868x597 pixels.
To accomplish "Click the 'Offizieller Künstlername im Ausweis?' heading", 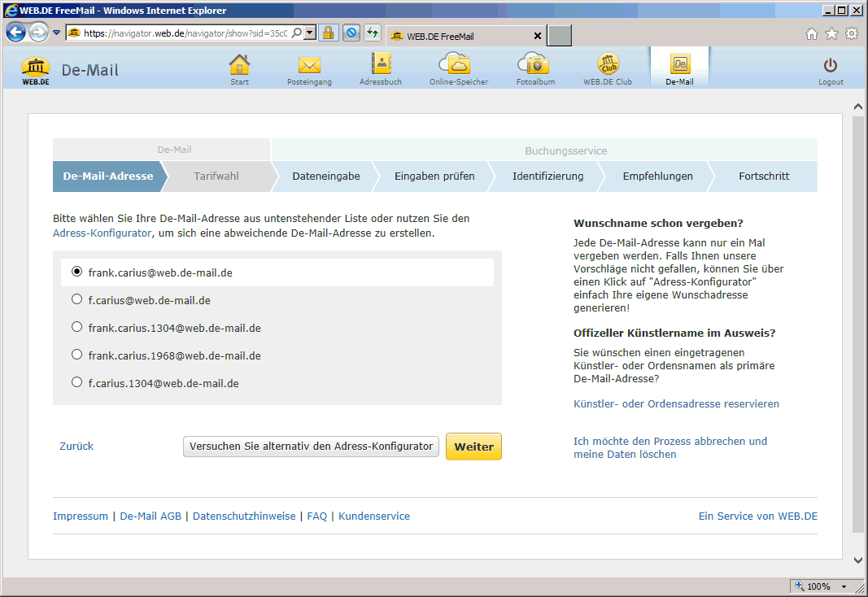I will tap(674, 333).
